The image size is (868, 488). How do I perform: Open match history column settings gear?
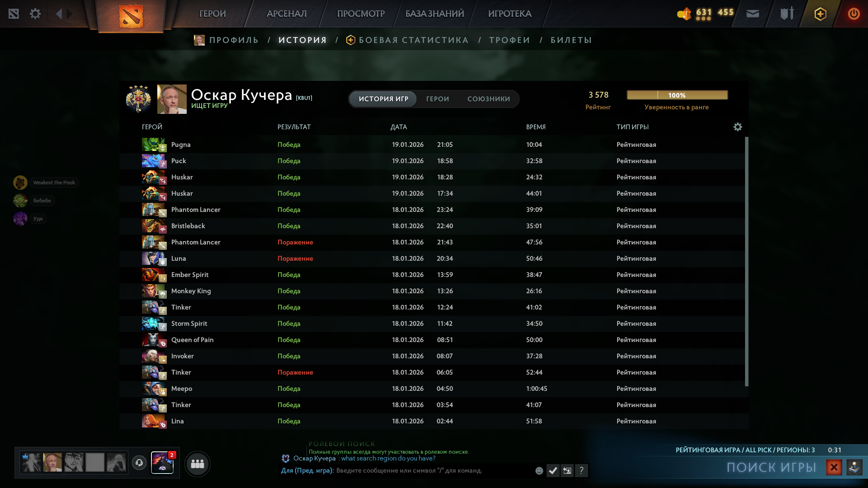[737, 127]
